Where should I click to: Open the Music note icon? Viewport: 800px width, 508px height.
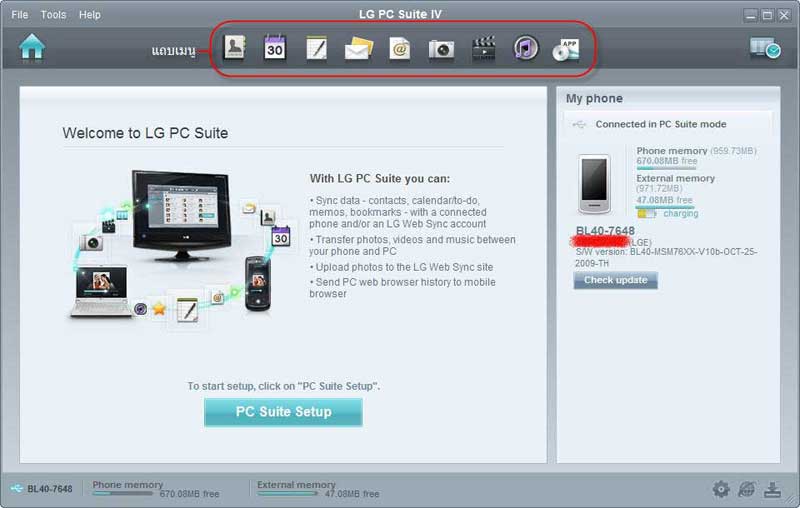[x=525, y=48]
